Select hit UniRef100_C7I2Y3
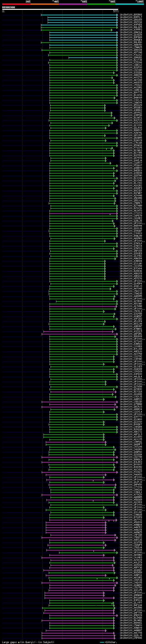The width and height of the screenshot is (146, 644). [131, 213]
